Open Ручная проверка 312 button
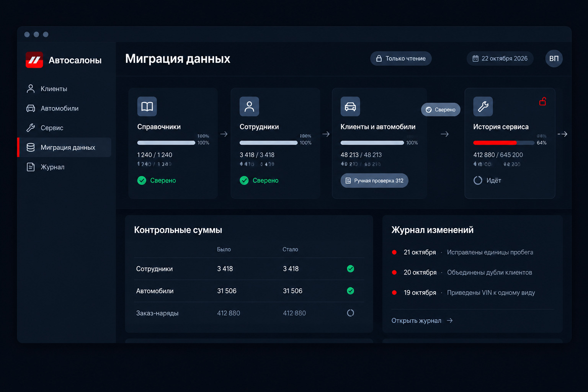The image size is (588, 392). pyautogui.click(x=374, y=181)
